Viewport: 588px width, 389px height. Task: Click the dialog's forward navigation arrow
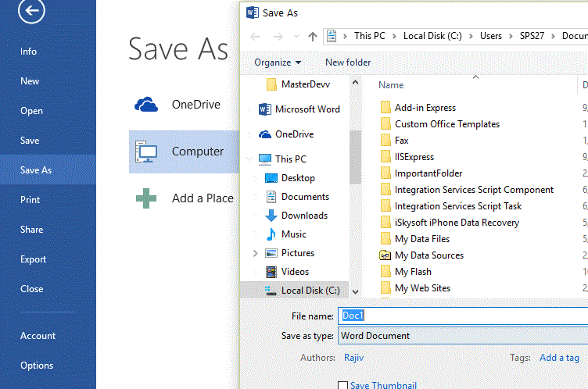tap(278, 37)
